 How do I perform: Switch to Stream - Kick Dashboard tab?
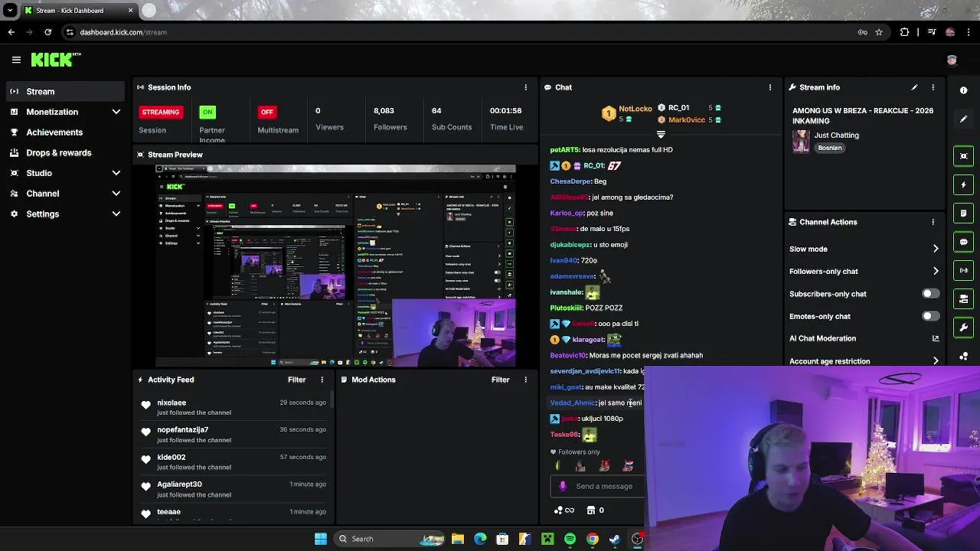coord(79,11)
